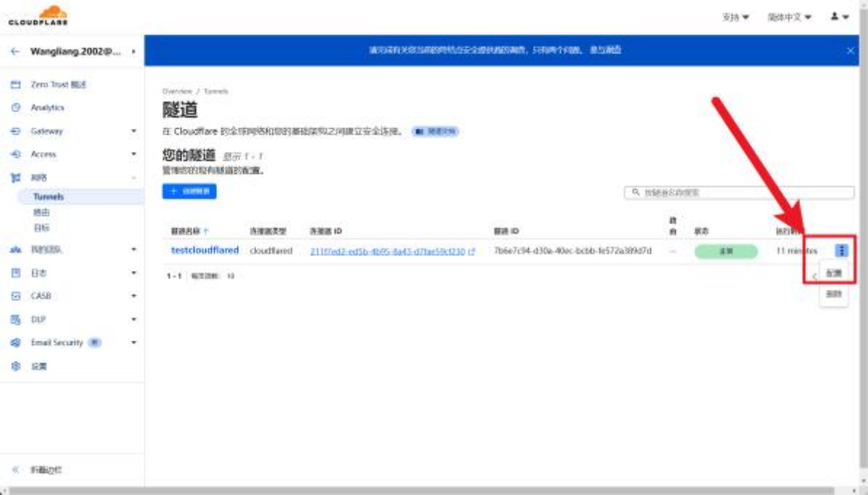Close the blue banner notification
The width and height of the screenshot is (868, 495).
851,51
